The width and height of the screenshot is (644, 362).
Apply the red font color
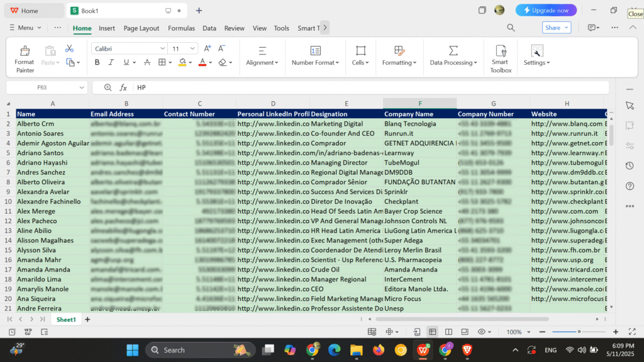coord(203,62)
